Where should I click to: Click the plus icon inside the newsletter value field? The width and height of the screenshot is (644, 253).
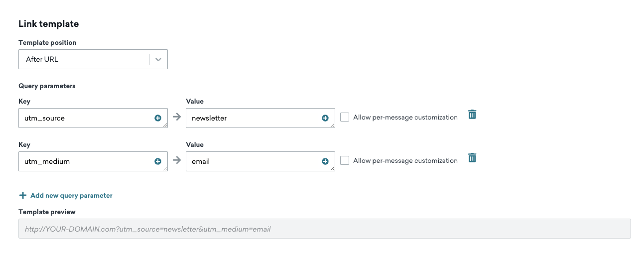click(x=325, y=119)
